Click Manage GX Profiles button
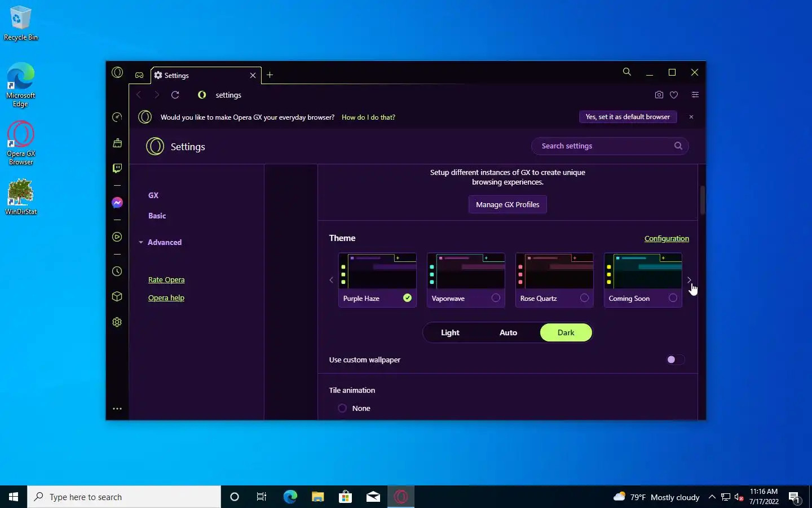The width and height of the screenshot is (812, 508). 507,204
